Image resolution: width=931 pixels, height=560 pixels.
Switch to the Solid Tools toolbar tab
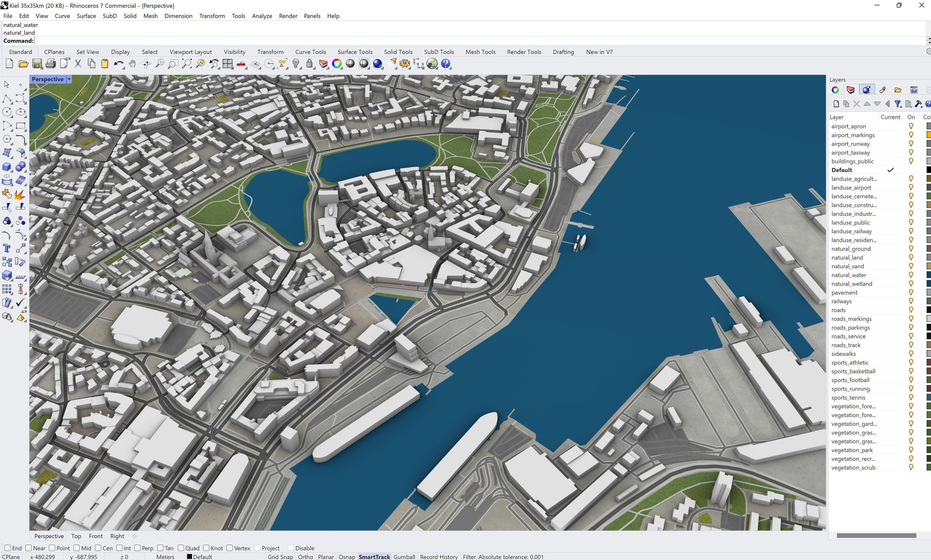click(x=398, y=52)
